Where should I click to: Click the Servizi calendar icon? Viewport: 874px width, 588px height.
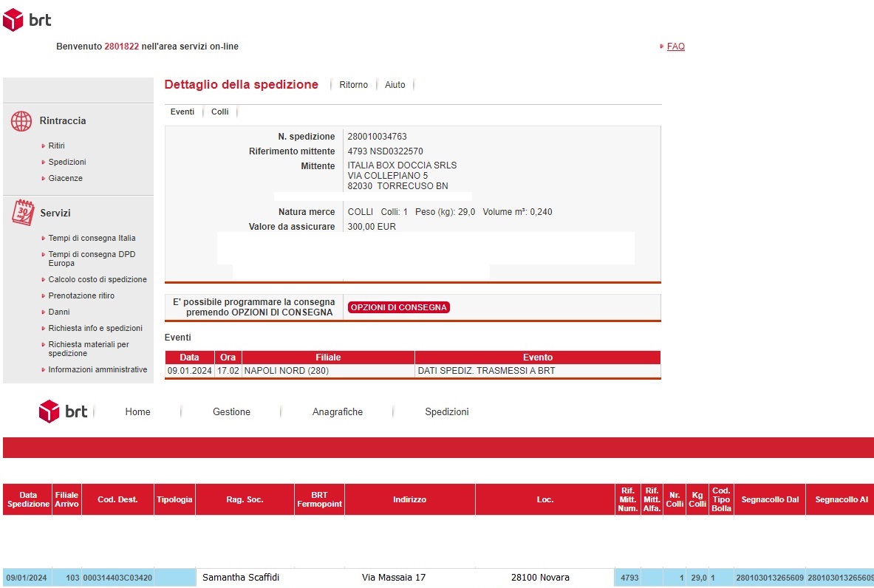pos(23,213)
